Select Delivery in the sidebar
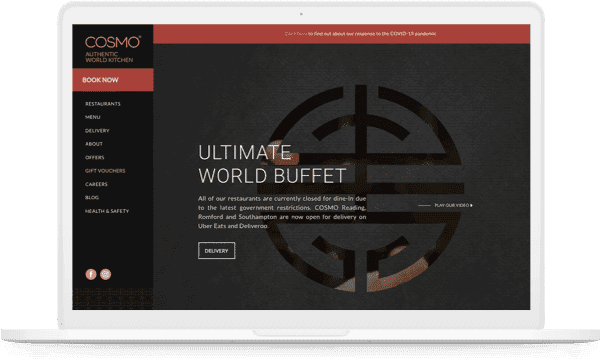This screenshot has height=360, width=600. click(x=97, y=130)
